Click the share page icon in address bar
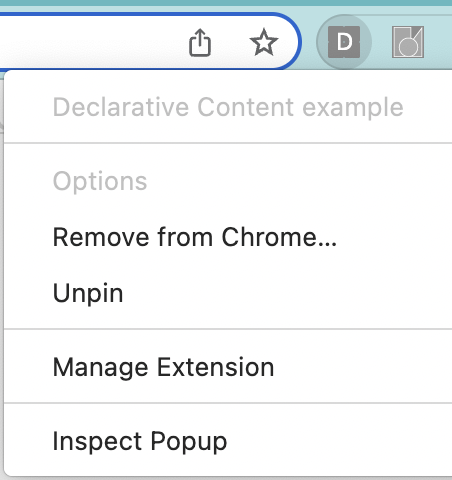 coord(200,42)
